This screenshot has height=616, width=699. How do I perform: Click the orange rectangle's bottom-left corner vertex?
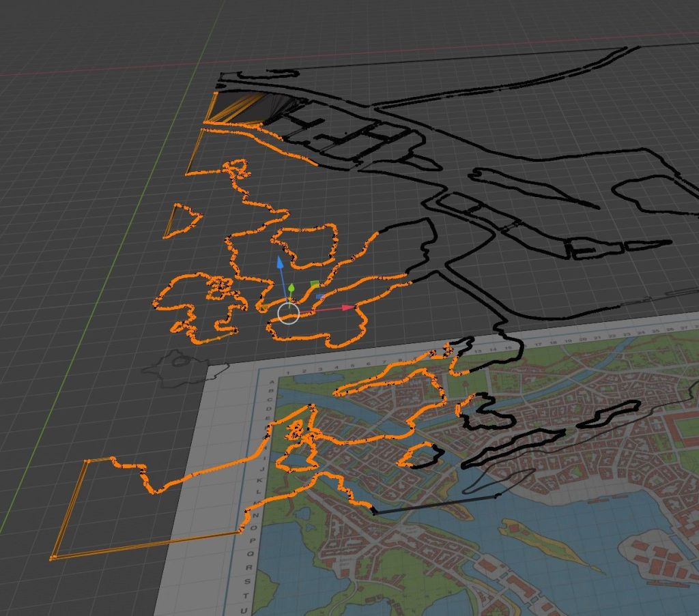tap(53, 558)
